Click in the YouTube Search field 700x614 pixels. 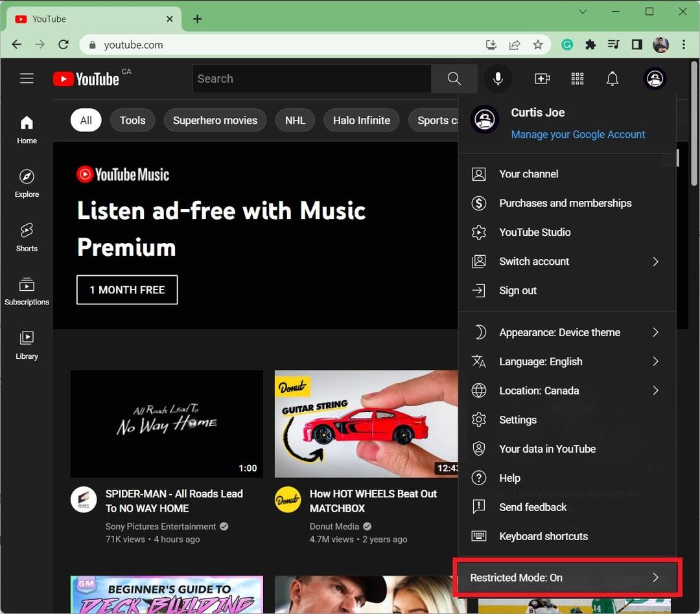tap(312, 78)
